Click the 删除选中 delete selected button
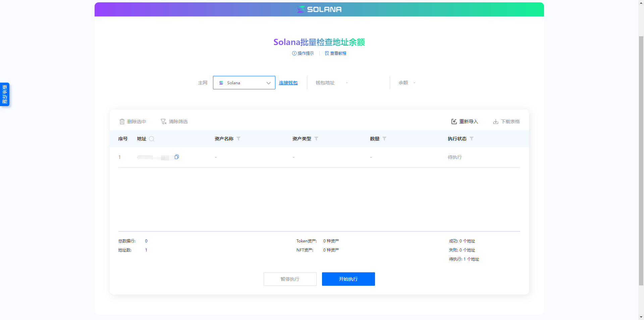 [133, 122]
